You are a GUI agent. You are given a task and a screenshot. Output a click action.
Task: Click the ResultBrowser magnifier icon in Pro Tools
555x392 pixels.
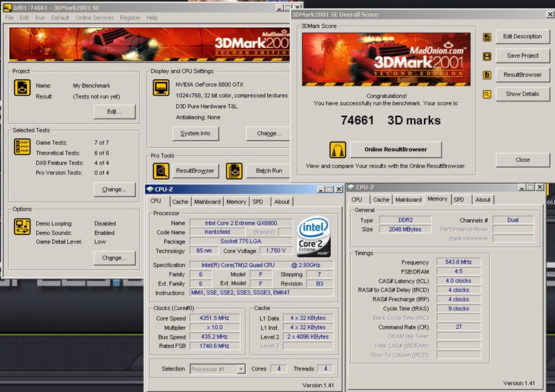click(x=161, y=171)
